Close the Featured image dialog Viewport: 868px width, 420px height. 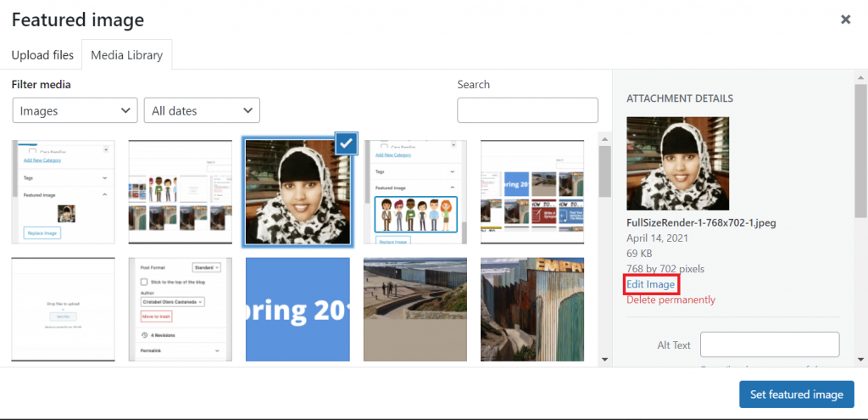845,20
